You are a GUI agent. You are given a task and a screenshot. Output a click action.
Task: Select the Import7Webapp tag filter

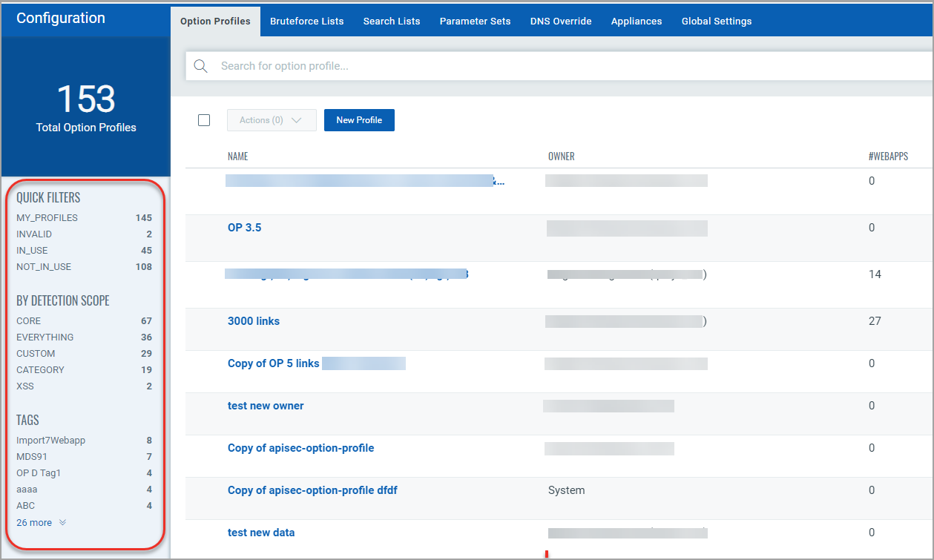click(x=50, y=441)
